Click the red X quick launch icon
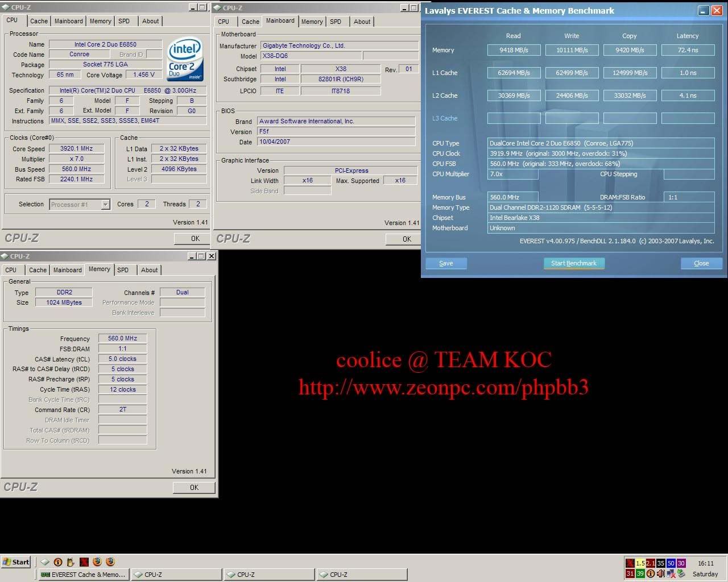 [x=84, y=562]
